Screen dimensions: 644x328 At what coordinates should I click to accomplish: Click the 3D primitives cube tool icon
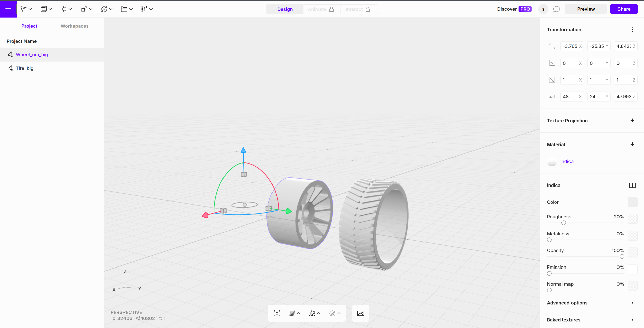pos(43,9)
